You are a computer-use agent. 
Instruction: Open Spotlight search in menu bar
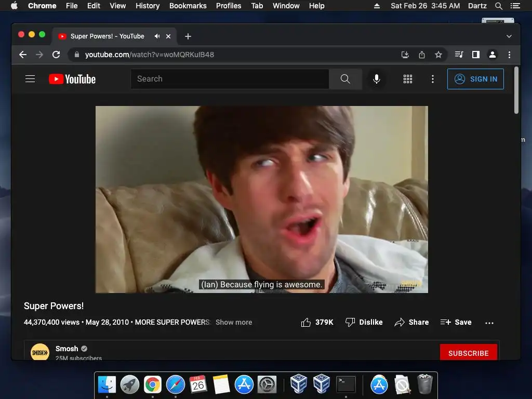(x=498, y=6)
